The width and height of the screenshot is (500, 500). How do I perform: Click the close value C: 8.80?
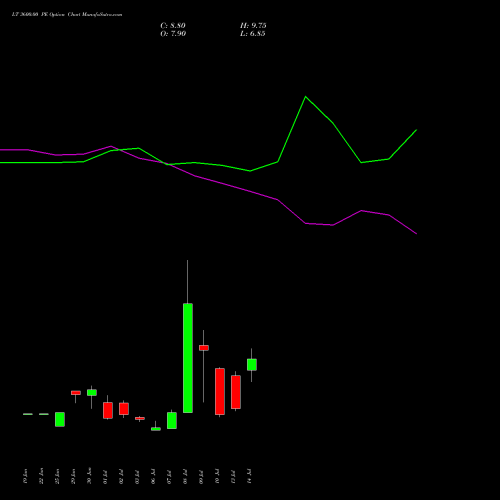click(173, 26)
